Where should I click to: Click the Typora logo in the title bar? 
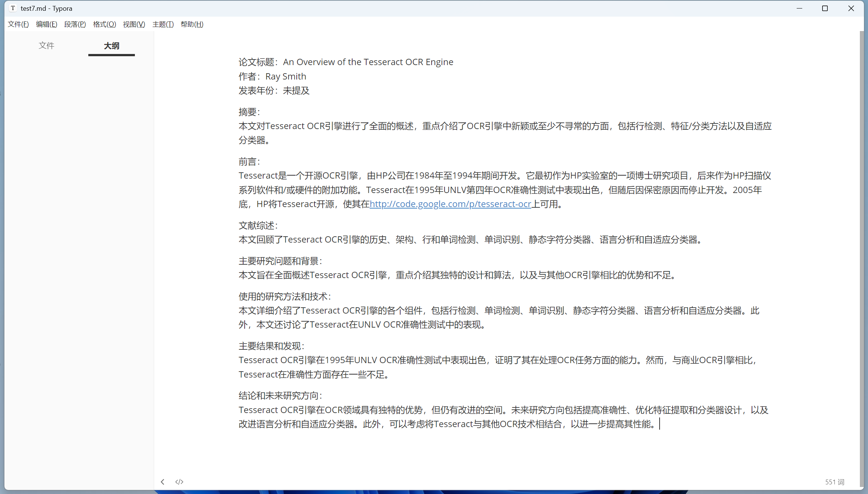pos(13,8)
